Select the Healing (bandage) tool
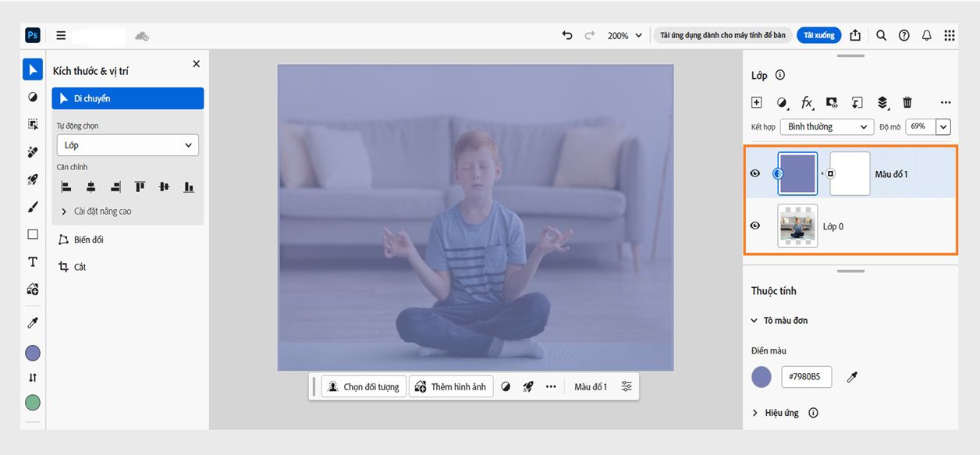 [33, 152]
